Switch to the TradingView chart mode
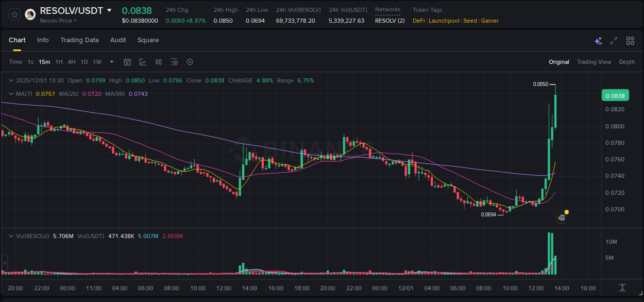 [594, 62]
